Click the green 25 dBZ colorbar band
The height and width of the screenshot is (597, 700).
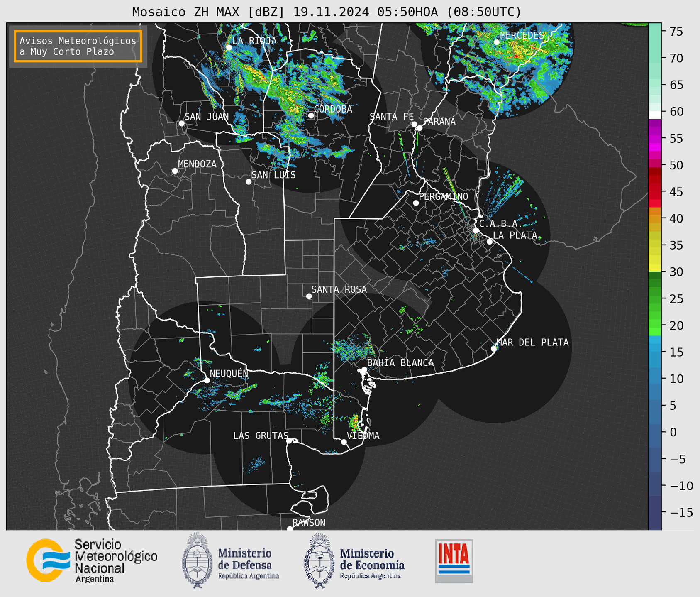[655, 299]
